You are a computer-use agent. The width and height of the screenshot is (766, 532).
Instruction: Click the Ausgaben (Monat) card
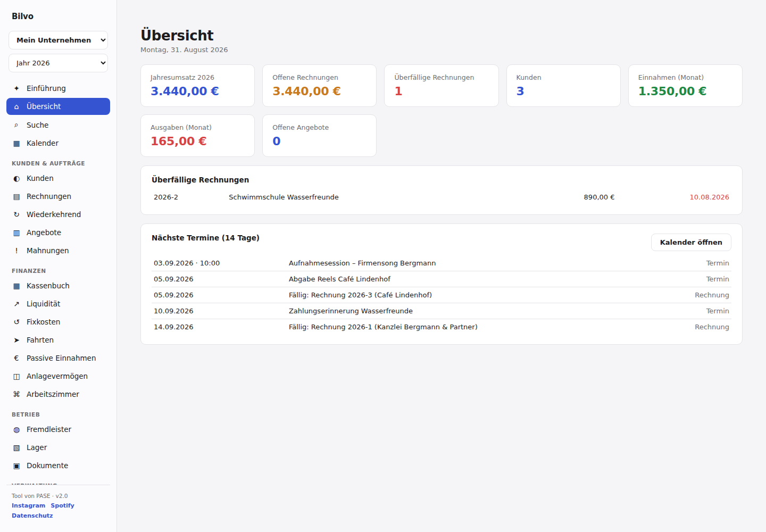point(197,136)
